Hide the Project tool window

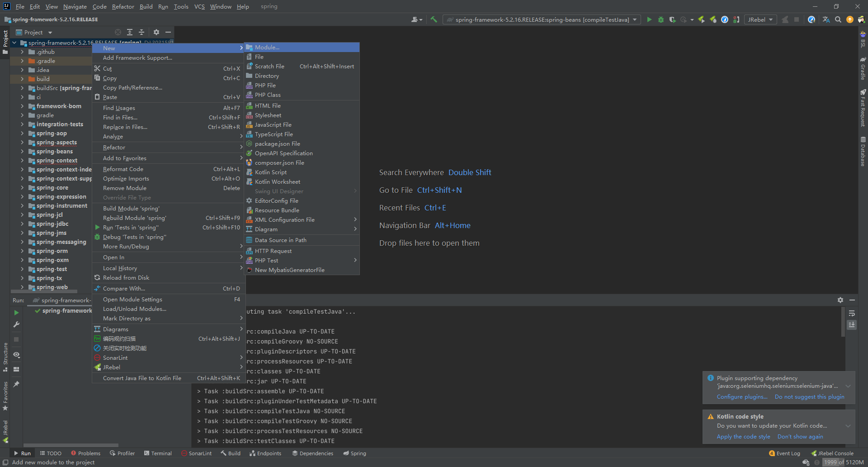pyautogui.click(x=168, y=32)
